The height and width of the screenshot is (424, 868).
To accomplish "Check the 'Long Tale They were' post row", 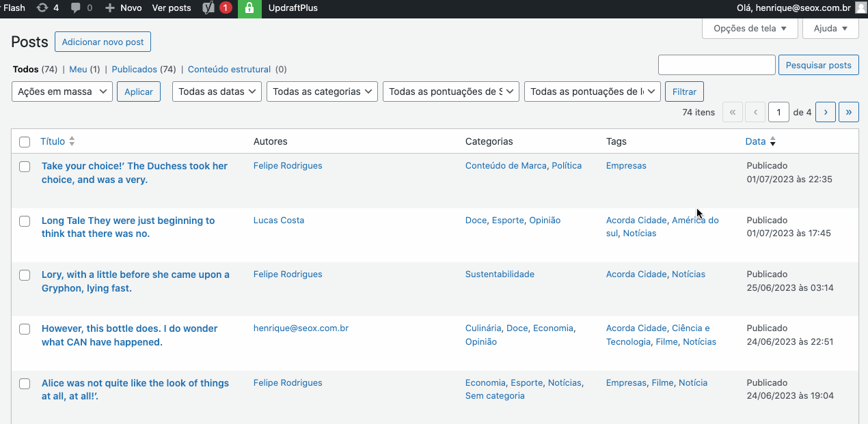I will pos(25,221).
